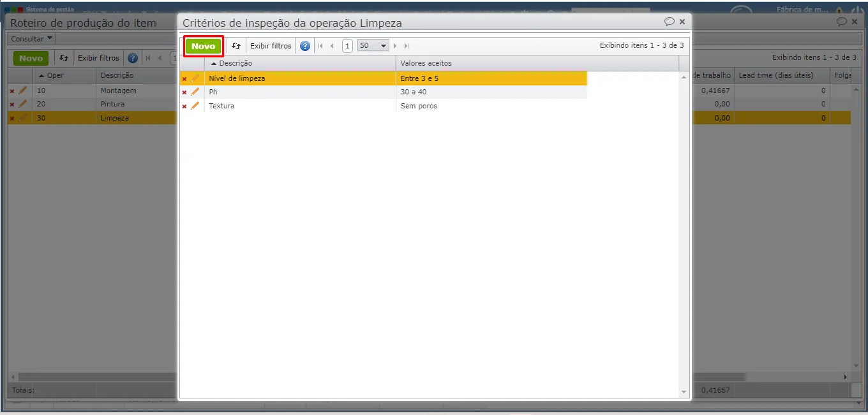Open the comment bubble icon in the dialog header
The image size is (868, 415).
tap(669, 22)
